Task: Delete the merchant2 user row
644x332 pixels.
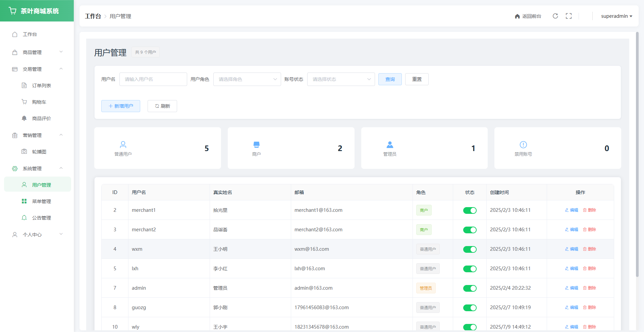Action: (x=589, y=230)
